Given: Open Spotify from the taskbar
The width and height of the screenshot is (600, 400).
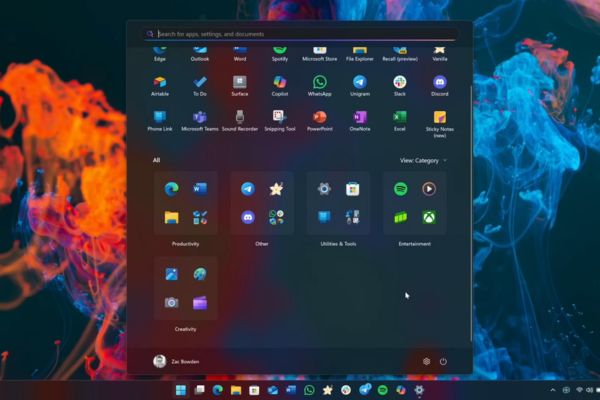Looking at the screenshot, I should click(383, 390).
